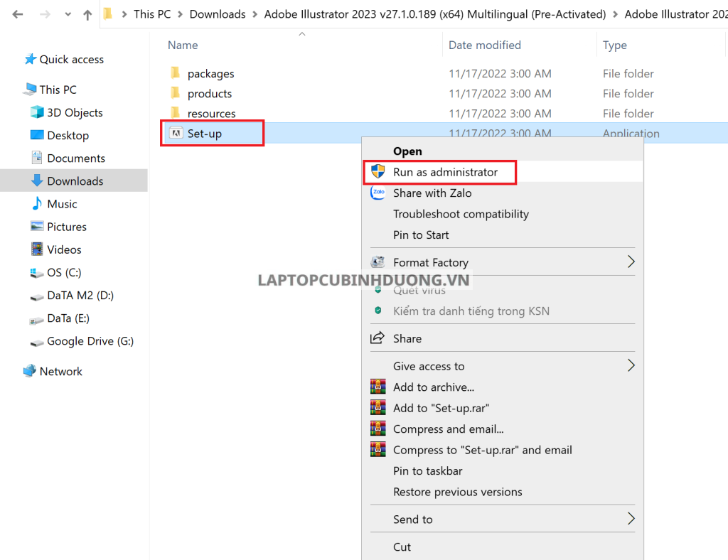Open the Give access to submenu

(x=429, y=366)
